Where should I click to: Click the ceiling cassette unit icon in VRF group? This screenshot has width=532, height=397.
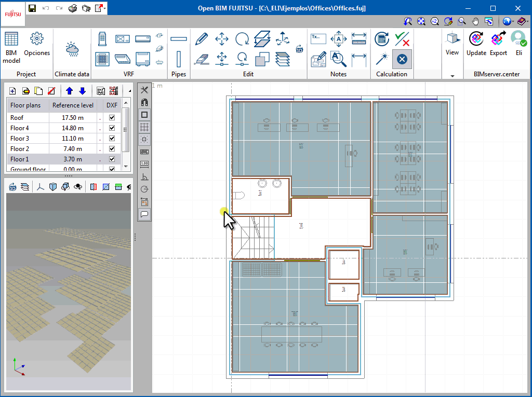pyautogui.click(x=102, y=59)
